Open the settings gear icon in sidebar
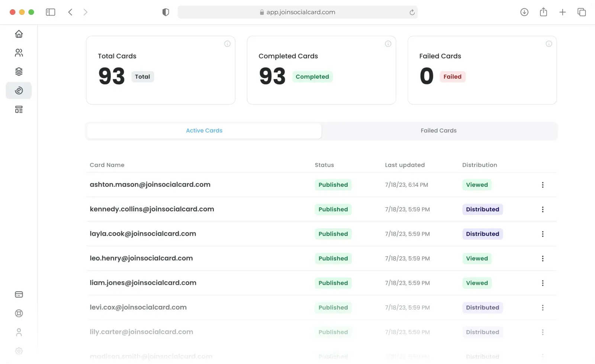Image resolution: width=595 pixels, height=364 pixels. click(19, 351)
